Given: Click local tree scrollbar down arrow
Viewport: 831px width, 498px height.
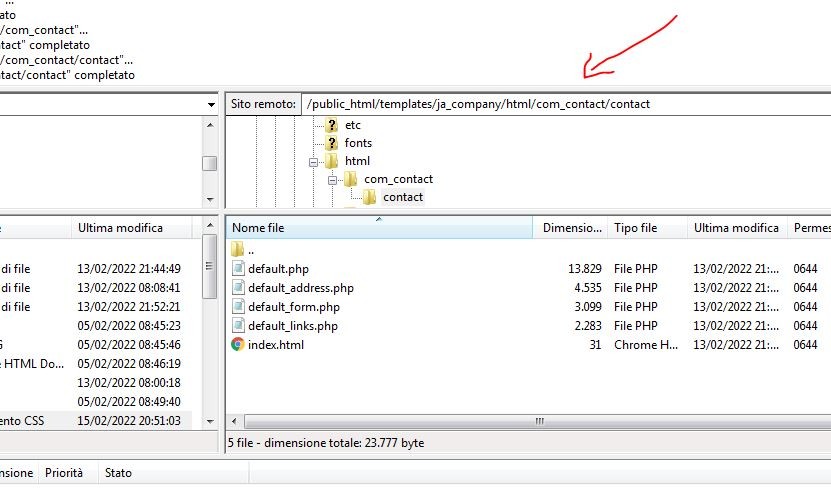Looking at the screenshot, I should [x=210, y=199].
